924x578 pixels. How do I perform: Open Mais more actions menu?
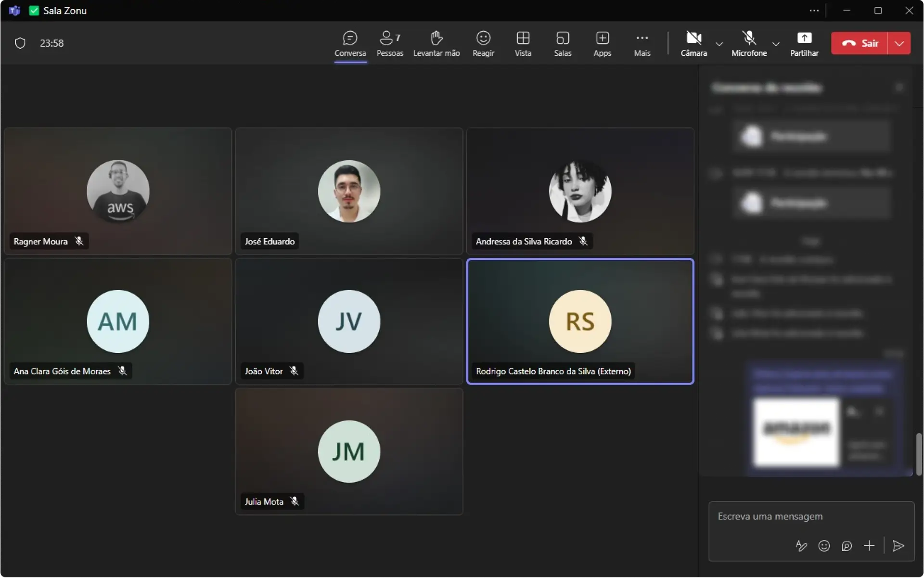642,43
